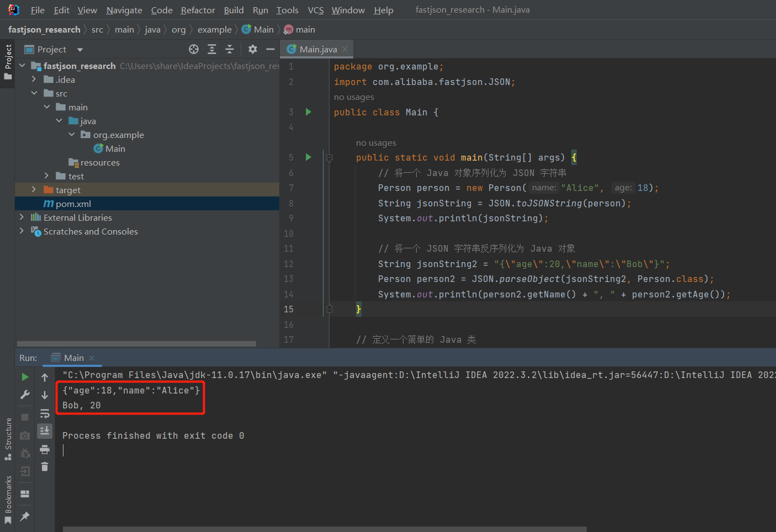Click Main class breadcrumb
The width and height of the screenshot is (776, 532).
pos(258,29)
